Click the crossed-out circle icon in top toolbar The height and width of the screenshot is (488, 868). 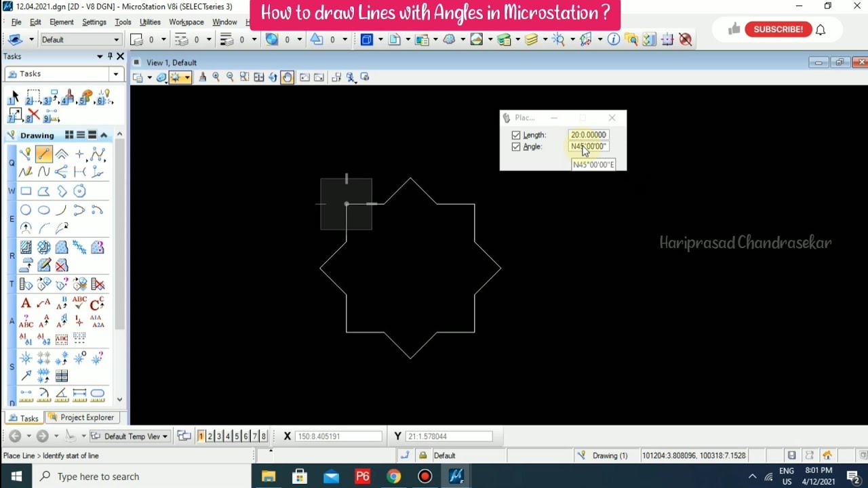click(685, 39)
